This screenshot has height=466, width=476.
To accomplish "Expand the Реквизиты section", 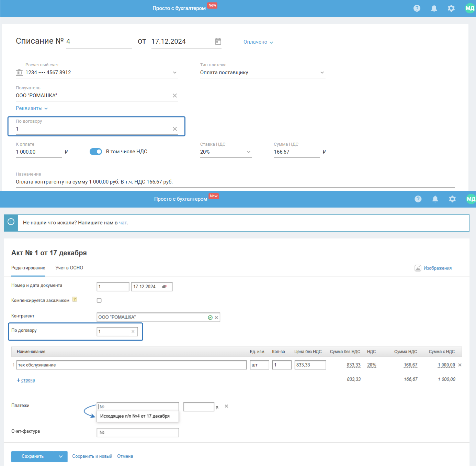I will [32, 108].
